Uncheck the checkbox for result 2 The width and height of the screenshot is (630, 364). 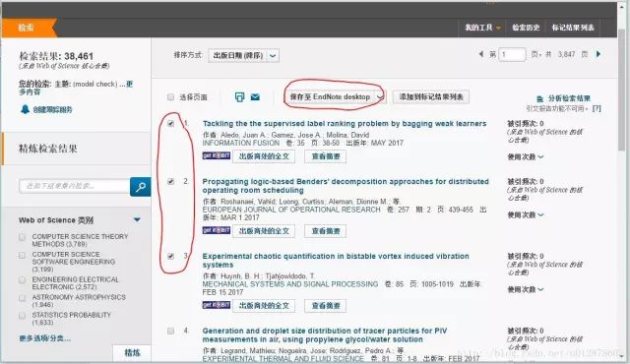point(170,182)
